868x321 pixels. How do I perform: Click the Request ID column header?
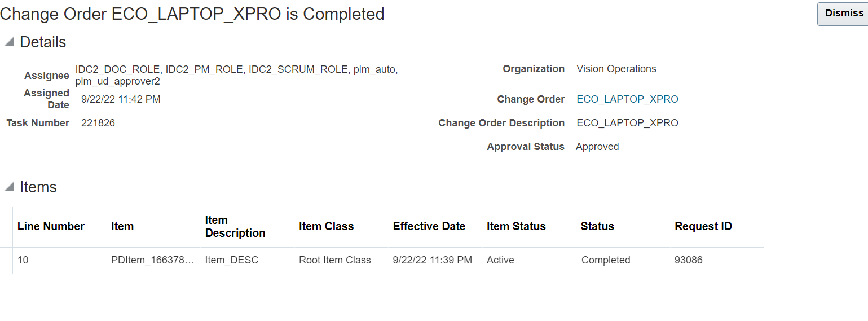[x=703, y=226]
